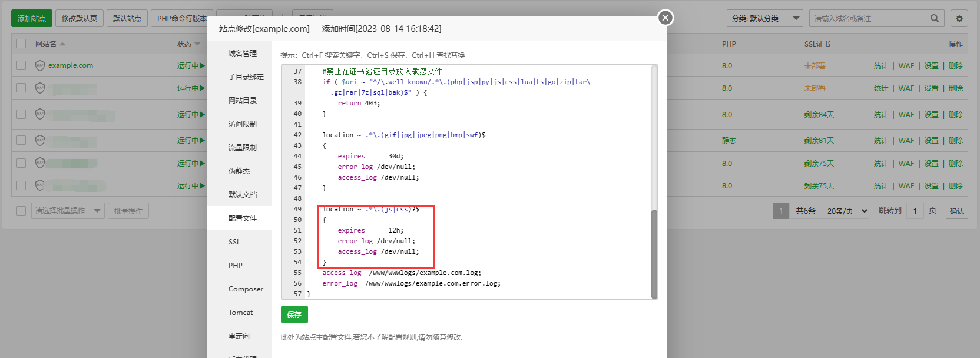The image size is (980, 358).
Task: Toggle the select-all sites checkbox in header
Action: (21, 44)
